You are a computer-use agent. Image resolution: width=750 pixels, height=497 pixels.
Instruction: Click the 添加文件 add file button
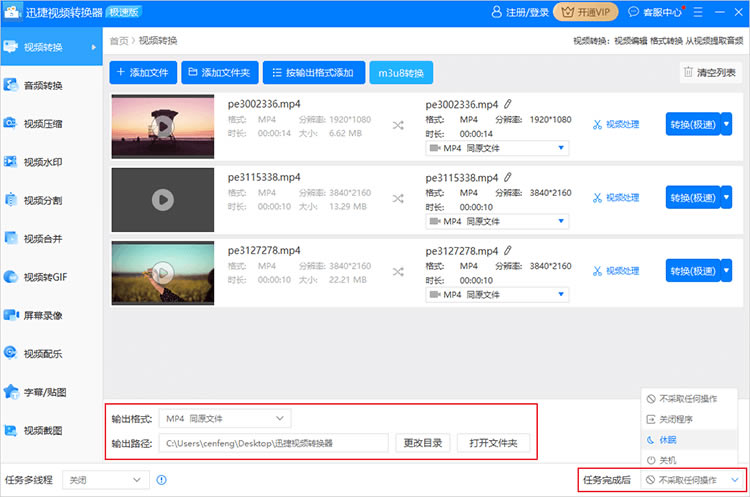pyautogui.click(x=143, y=72)
